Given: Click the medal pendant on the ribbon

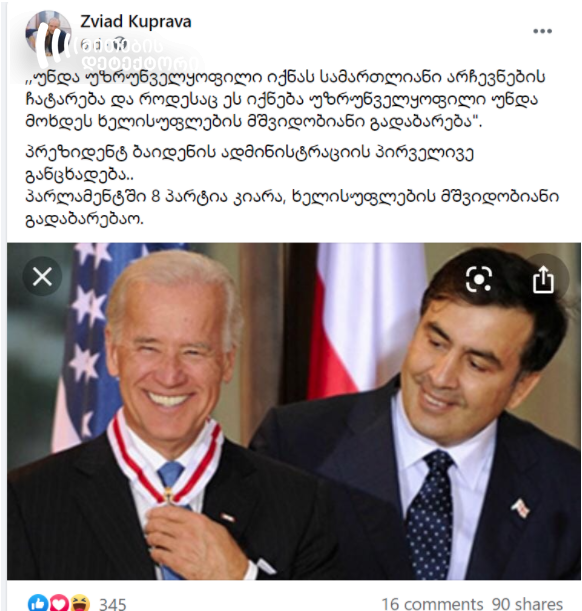Looking at the screenshot, I should click(169, 497).
